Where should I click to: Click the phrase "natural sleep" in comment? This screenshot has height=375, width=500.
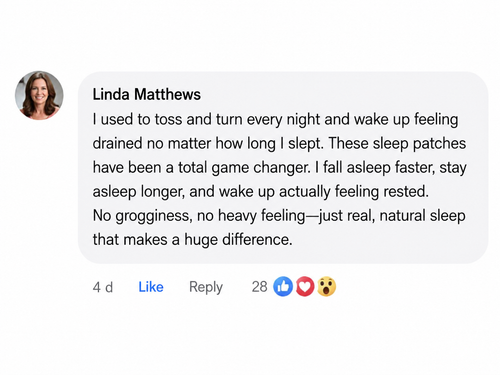click(422, 215)
